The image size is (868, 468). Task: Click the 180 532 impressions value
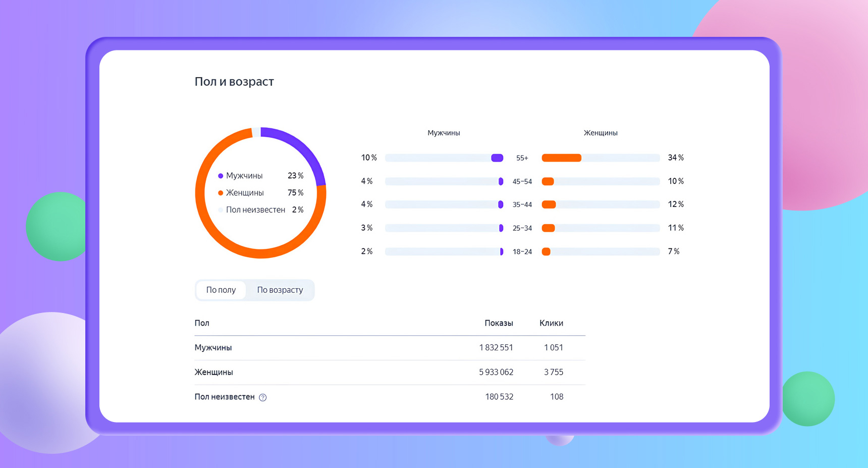tap(499, 397)
